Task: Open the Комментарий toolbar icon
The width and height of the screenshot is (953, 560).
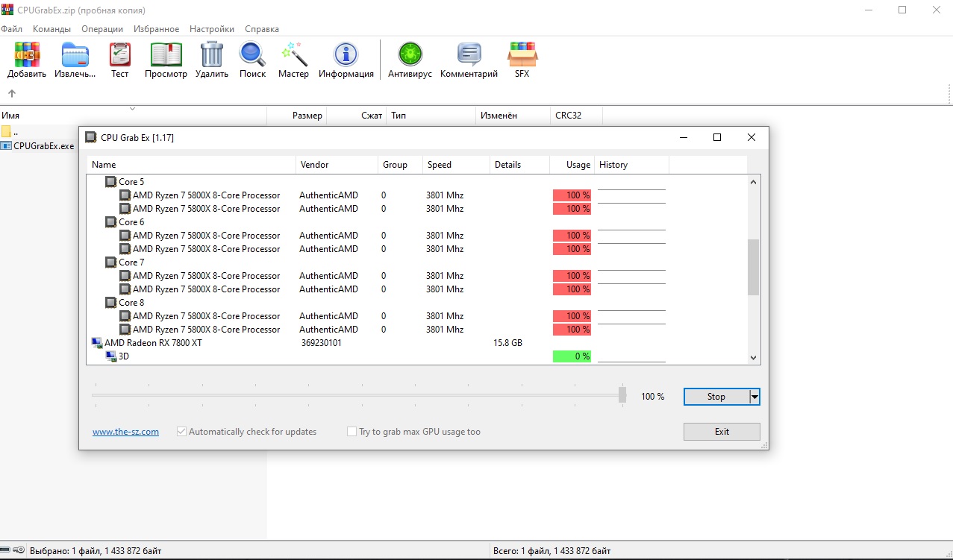Action: [x=469, y=54]
